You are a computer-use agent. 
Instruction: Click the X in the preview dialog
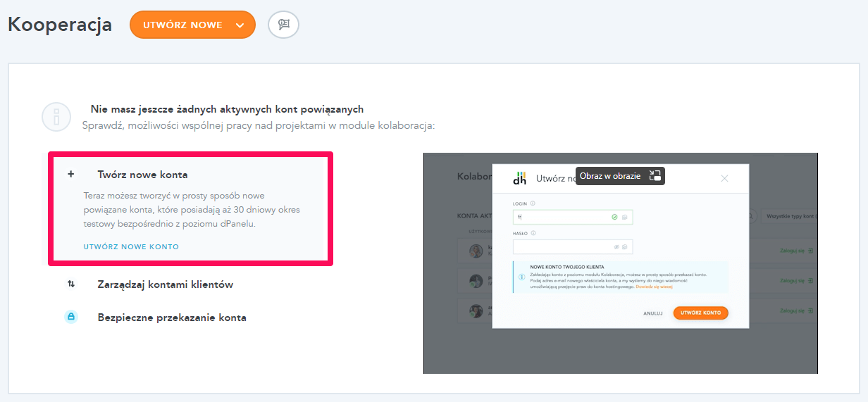point(724,179)
